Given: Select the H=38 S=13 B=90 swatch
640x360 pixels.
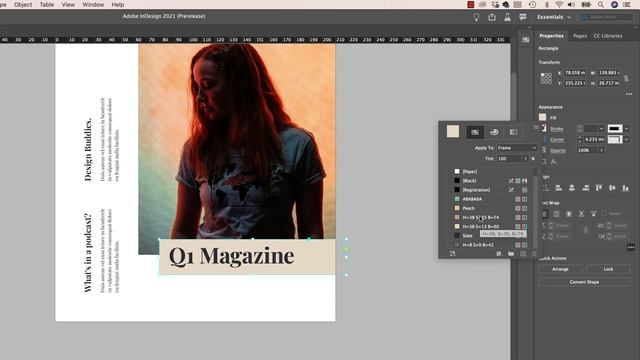Looking at the screenshot, I should (x=490, y=227).
